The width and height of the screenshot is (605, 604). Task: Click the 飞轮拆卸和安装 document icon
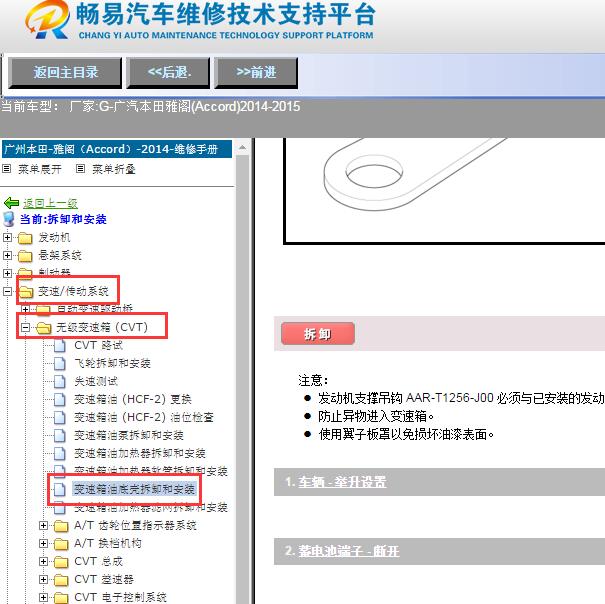[60, 364]
